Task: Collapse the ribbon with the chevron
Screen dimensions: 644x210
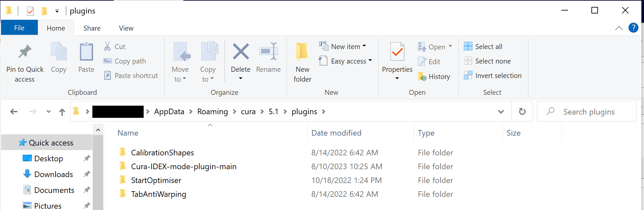Action: tap(619, 28)
